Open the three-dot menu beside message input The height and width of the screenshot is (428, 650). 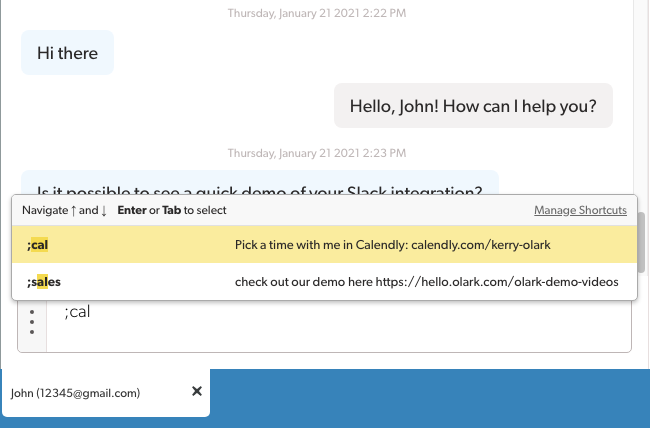pyautogui.click(x=32, y=322)
